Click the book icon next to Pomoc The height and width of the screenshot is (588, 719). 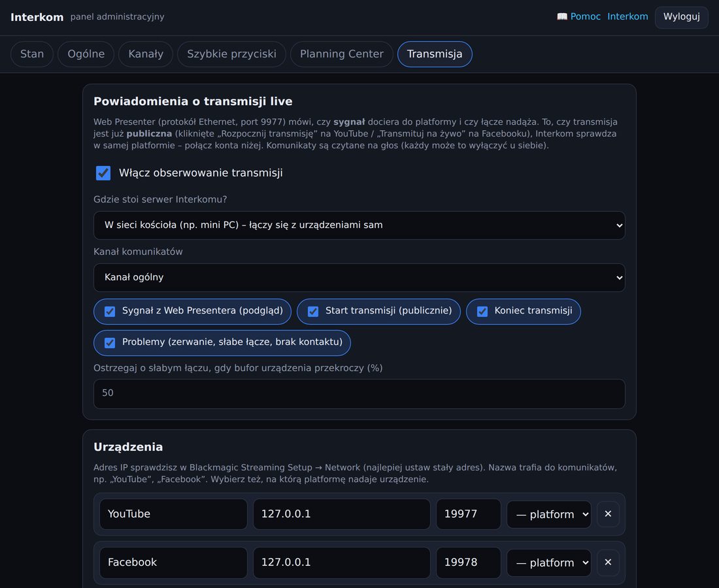click(x=561, y=16)
